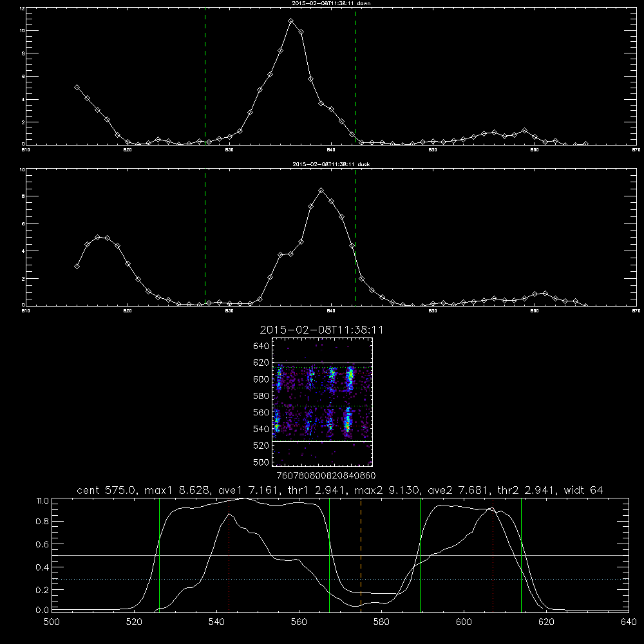Click the left green dashed line in dawn plot
This screenshot has width=644, height=644.
pyautogui.click(x=205, y=77)
